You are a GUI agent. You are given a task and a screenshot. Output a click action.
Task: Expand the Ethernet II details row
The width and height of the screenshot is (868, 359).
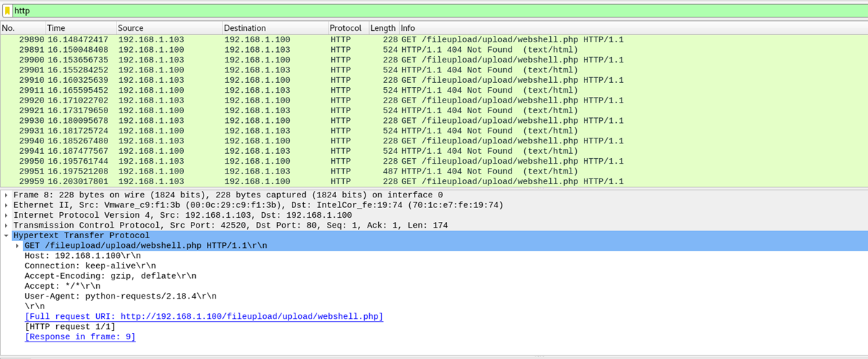coord(6,205)
